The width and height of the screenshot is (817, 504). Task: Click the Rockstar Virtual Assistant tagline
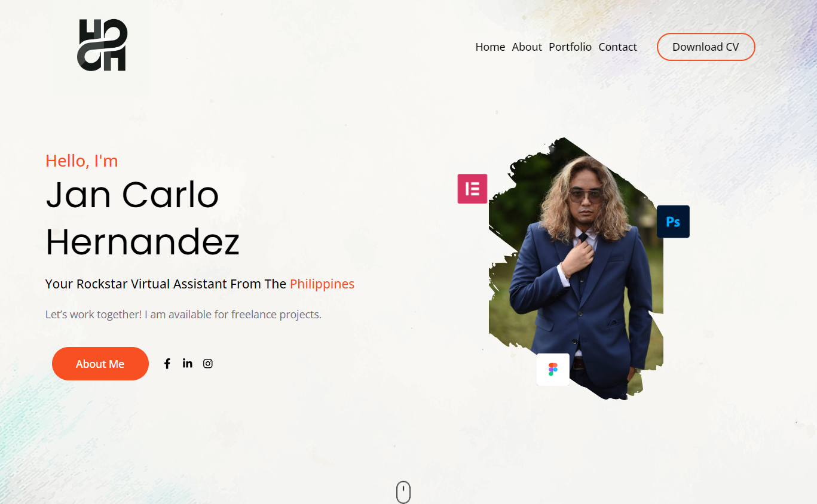coord(200,284)
